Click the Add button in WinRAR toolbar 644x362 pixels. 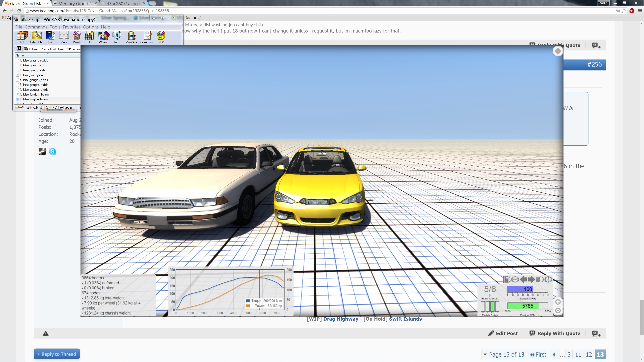click(x=22, y=37)
